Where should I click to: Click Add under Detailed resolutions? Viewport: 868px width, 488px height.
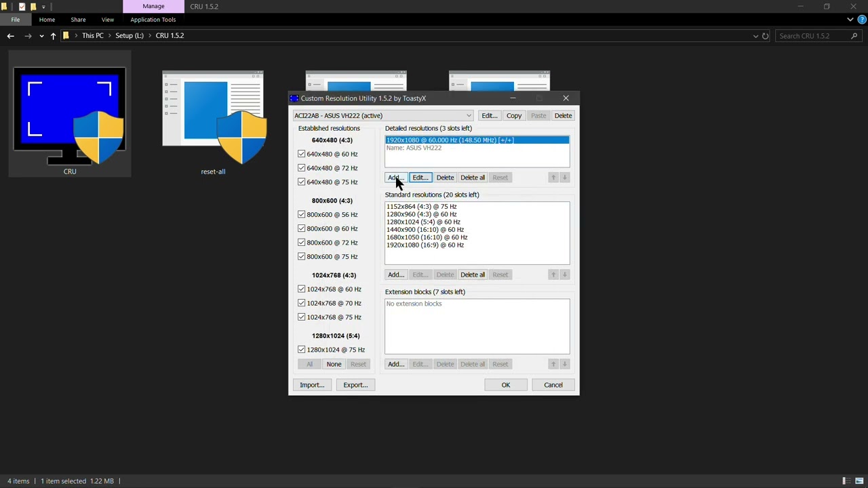pyautogui.click(x=395, y=178)
